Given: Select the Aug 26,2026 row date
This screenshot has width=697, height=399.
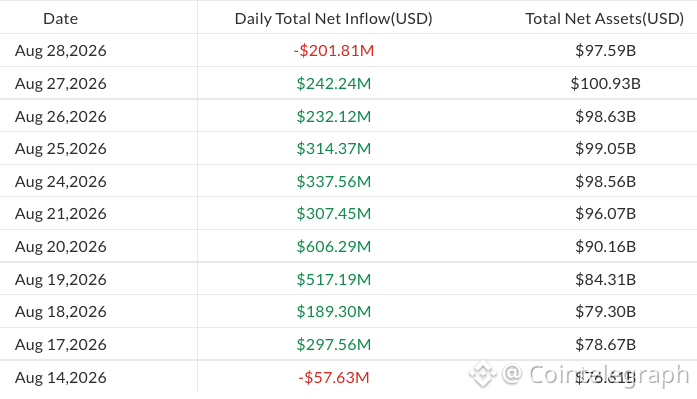Looking at the screenshot, I should point(60,116).
